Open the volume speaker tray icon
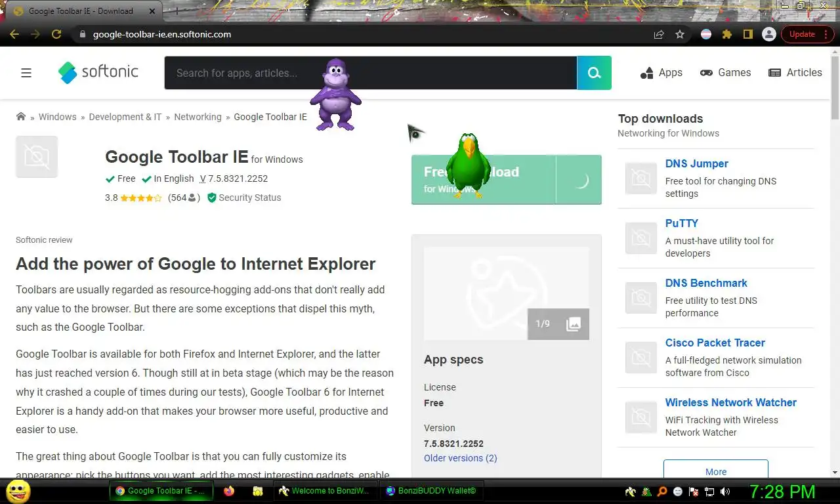Image resolution: width=840 pixels, height=504 pixels. (x=725, y=492)
